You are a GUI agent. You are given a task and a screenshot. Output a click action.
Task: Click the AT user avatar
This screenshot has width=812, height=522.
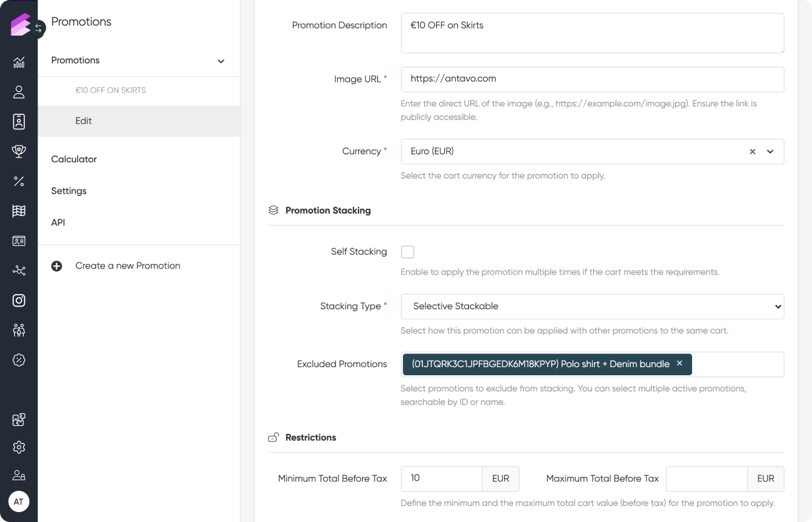[19, 501]
